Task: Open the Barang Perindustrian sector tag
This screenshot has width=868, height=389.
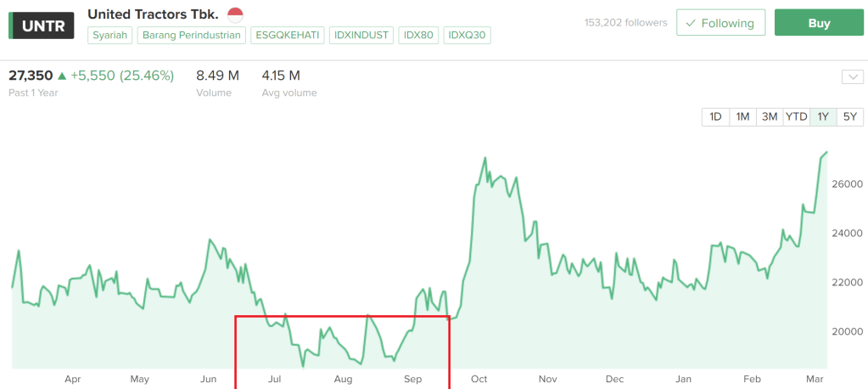Action: click(192, 35)
